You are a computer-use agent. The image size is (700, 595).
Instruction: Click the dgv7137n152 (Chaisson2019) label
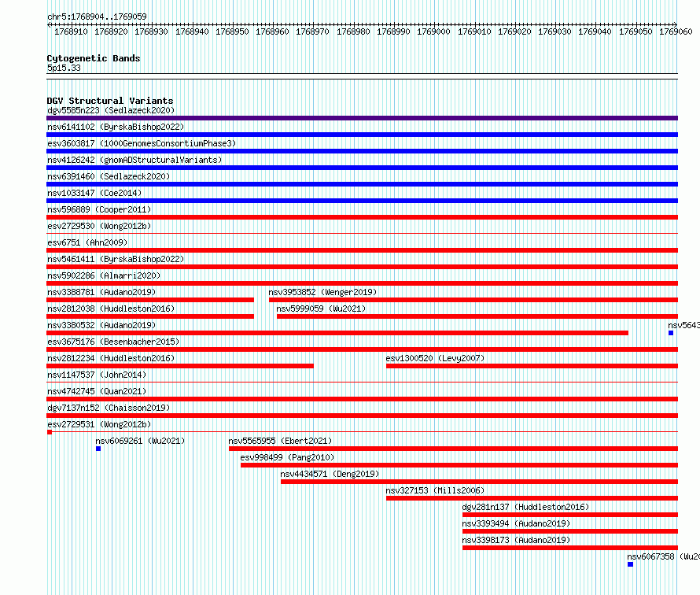tap(109, 408)
